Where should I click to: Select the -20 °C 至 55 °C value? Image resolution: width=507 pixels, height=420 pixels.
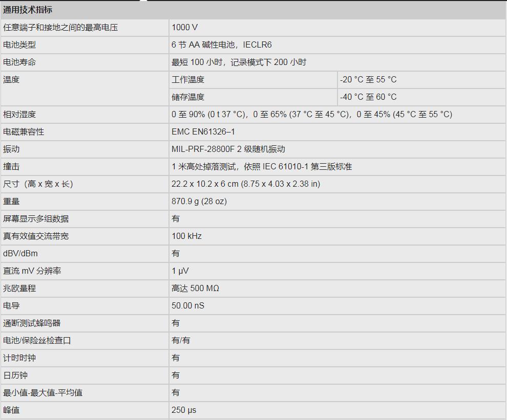pyautogui.click(x=368, y=80)
